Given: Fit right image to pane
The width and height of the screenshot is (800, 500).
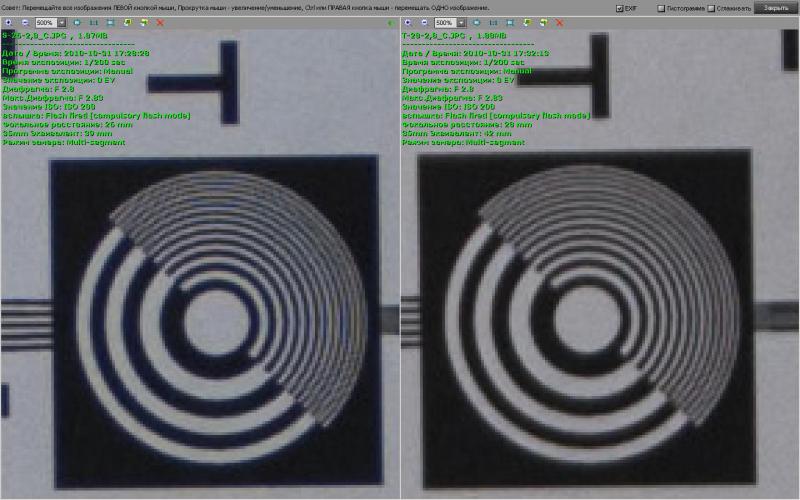Looking at the screenshot, I should click(x=477, y=23).
